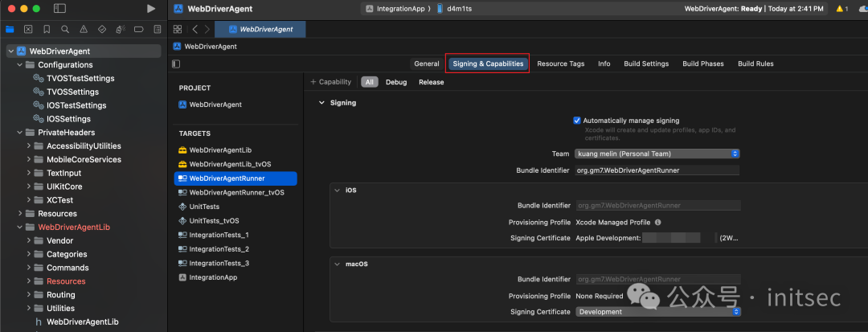The width and height of the screenshot is (868, 332).
Task: Toggle the navigator sidebar icon in title bar
Action: pos(59,9)
